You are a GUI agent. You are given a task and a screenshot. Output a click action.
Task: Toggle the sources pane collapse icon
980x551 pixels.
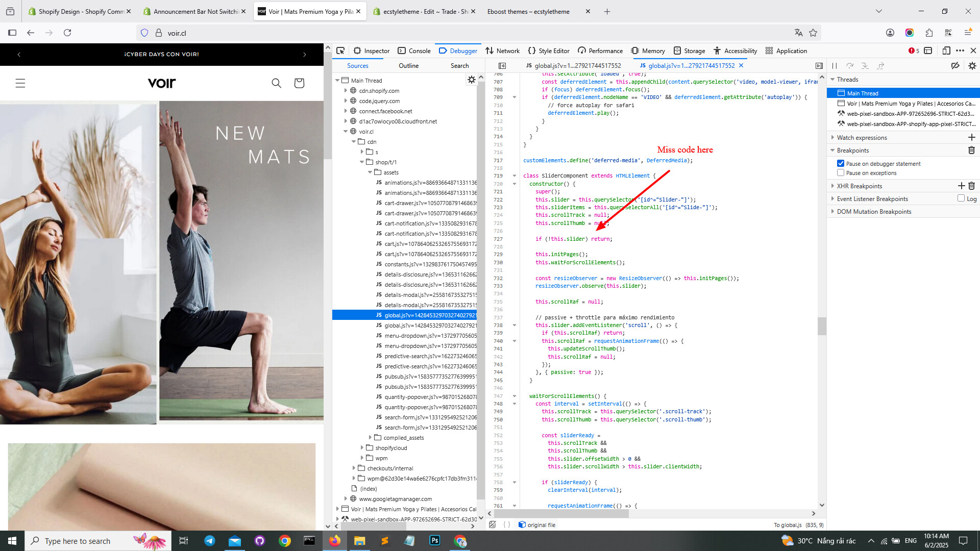[x=502, y=66]
